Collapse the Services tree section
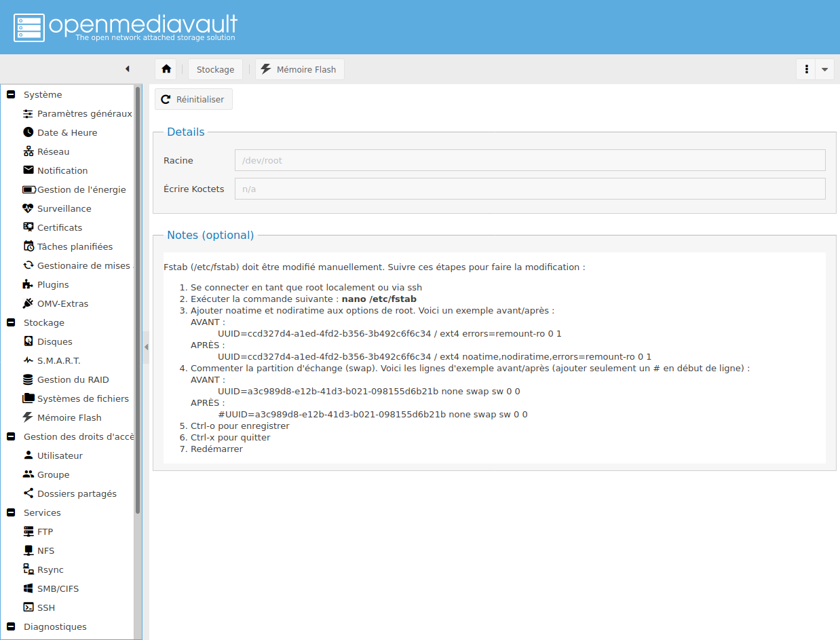This screenshot has height=640, width=840. point(10,513)
